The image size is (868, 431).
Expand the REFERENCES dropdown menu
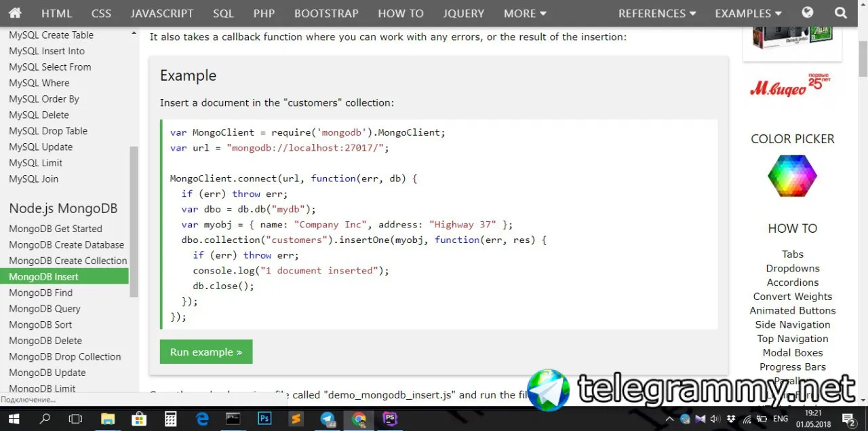click(657, 13)
